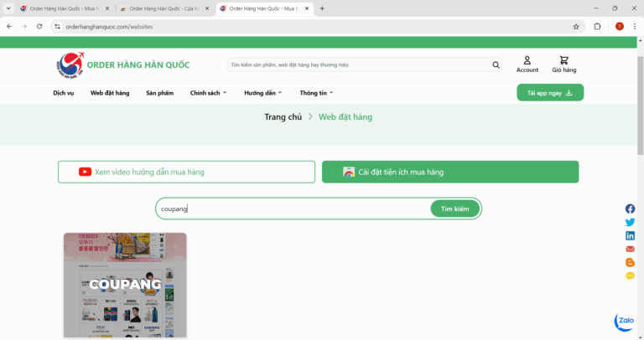Bookmark this page with star icon
The image size is (644, 340).
[575, 26]
